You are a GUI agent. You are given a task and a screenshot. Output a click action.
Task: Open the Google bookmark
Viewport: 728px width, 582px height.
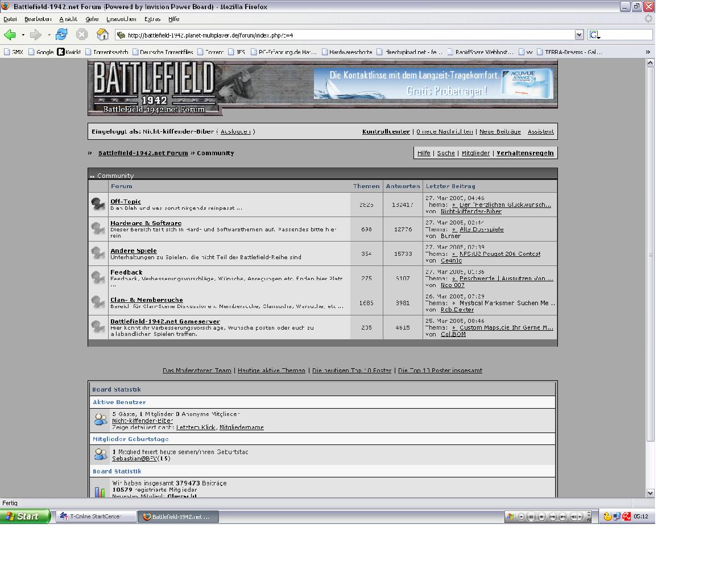(41, 52)
